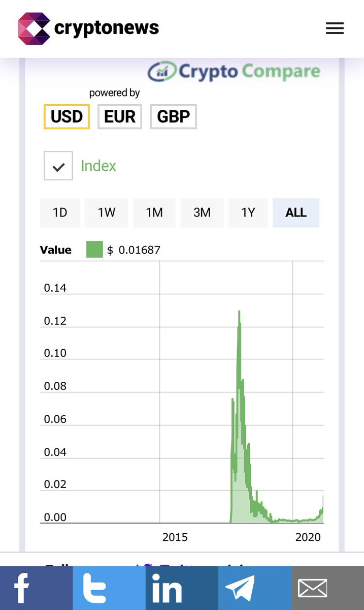Click the 'powered by' text
364x610 pixels.
click(114, 93)
